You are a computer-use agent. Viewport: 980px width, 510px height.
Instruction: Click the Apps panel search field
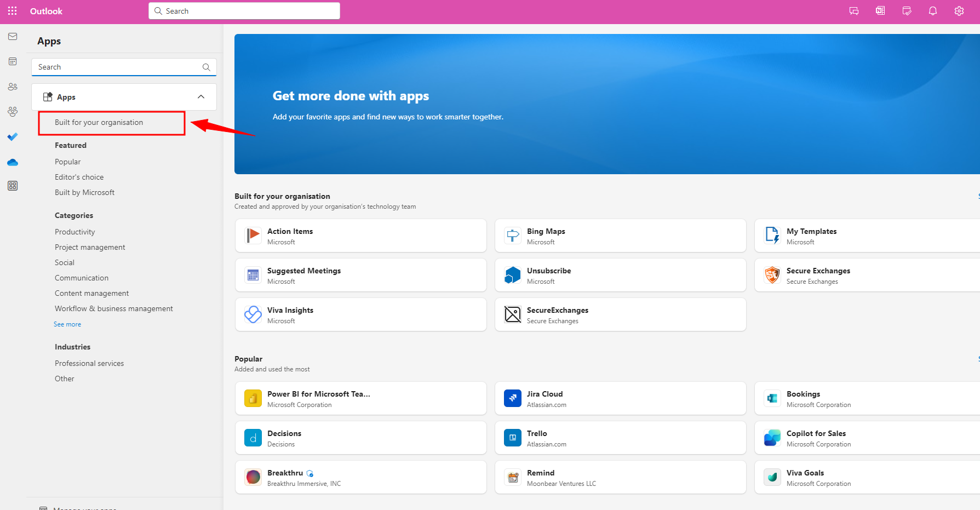coord(124,67)
